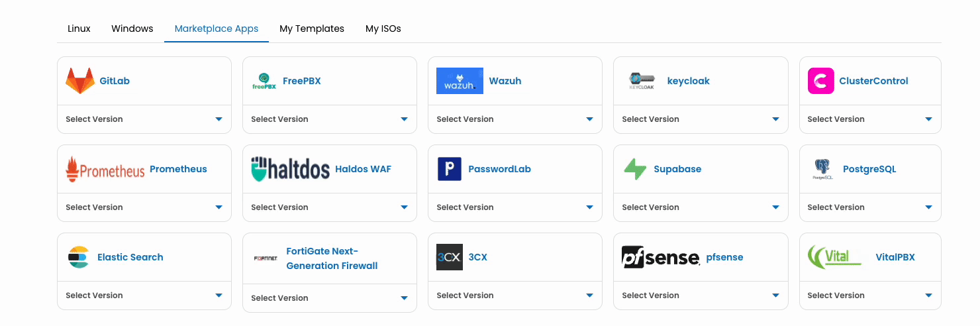Click the haltdos shield logo

[x=291, y=169]
